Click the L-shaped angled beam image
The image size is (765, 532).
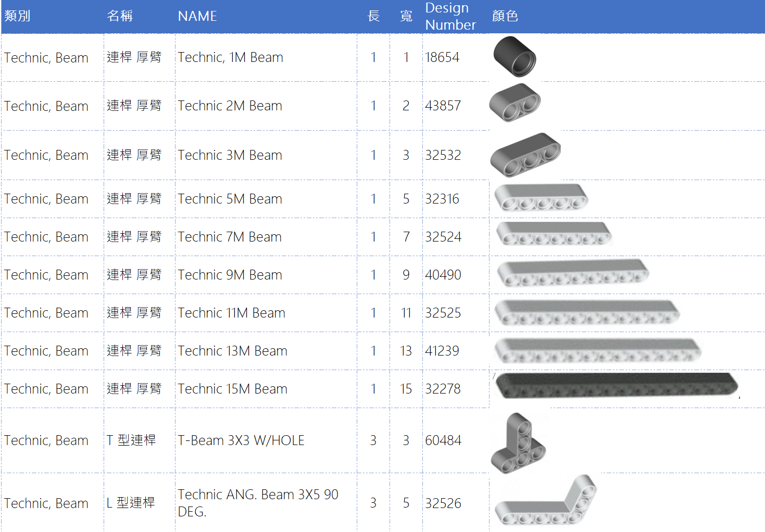546,500
